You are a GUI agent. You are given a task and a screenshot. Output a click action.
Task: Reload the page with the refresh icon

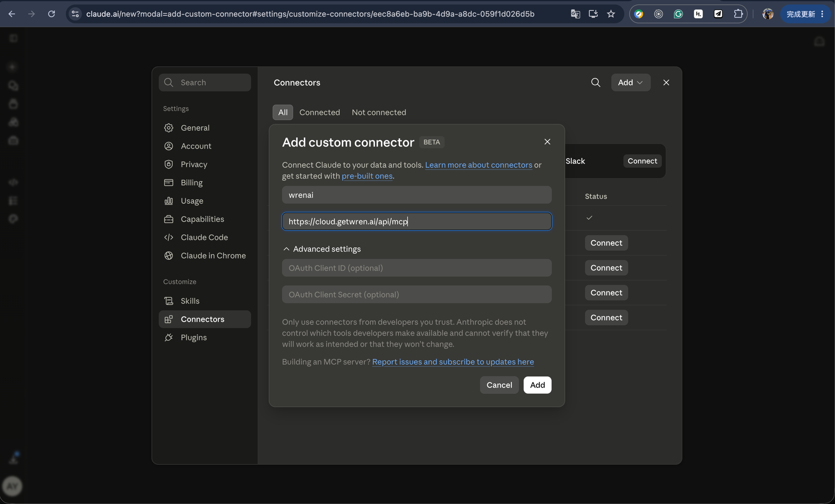coord(51,14)
